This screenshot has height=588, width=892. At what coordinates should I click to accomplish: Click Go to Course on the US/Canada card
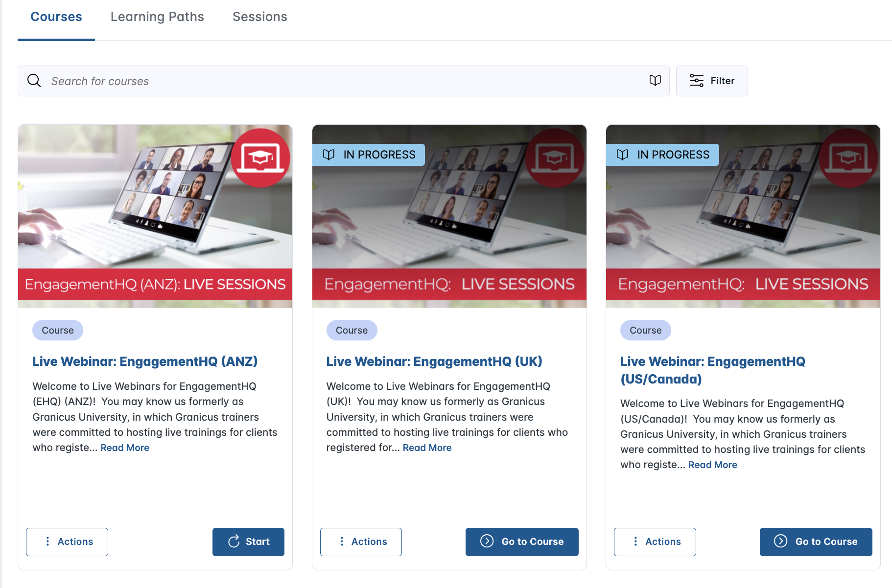pyautogui.click(x=815, y=542)
